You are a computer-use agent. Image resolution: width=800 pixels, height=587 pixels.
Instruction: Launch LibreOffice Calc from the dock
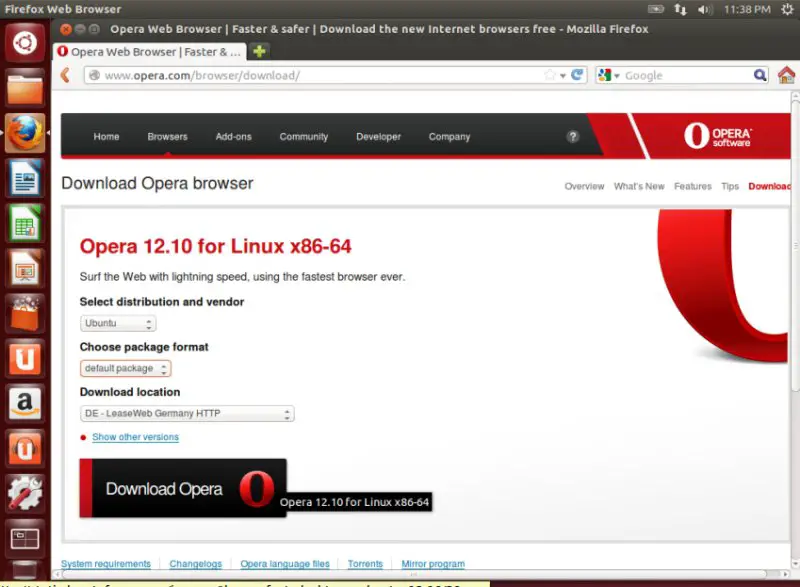[x=24, y=223]
